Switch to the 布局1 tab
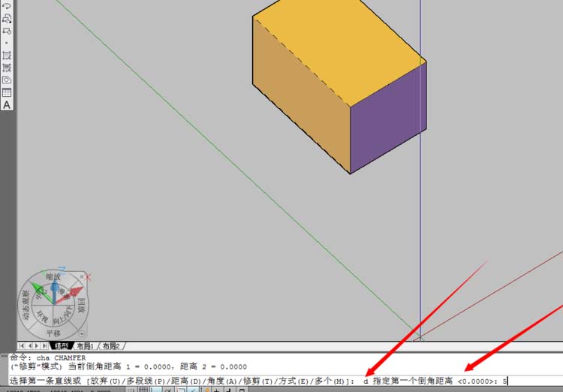 coord(85,346)
